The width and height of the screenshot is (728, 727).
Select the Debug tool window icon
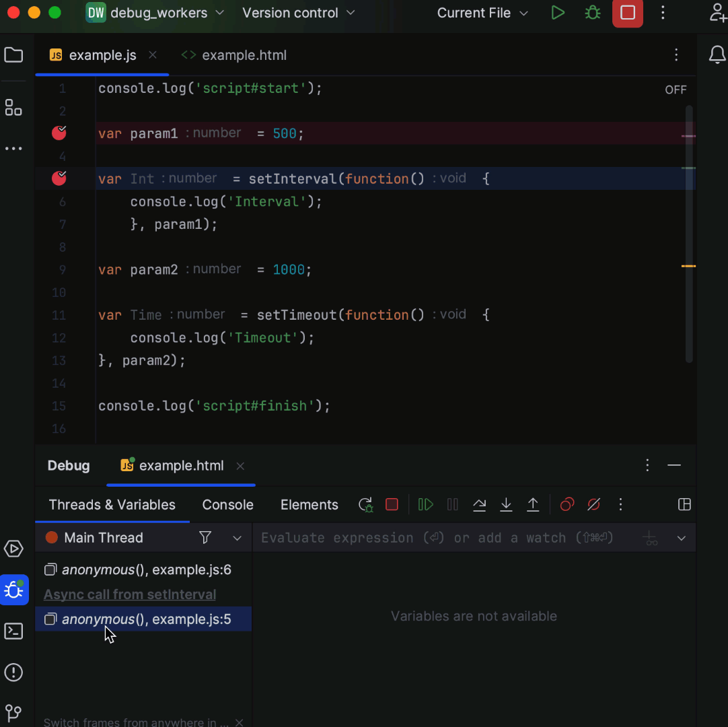click(13, 590)
